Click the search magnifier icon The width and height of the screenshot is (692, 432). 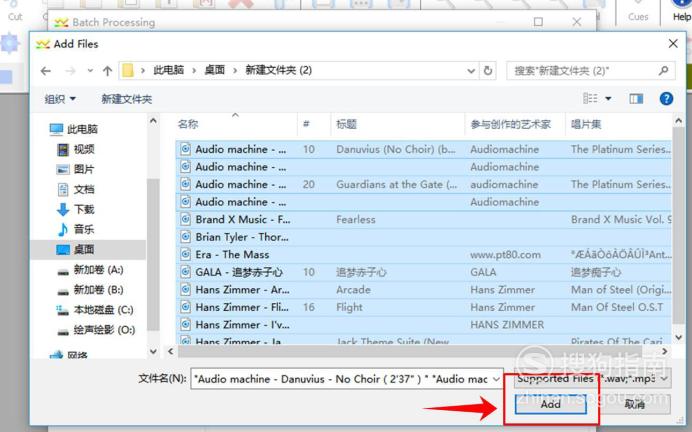[x=663, y=70]
